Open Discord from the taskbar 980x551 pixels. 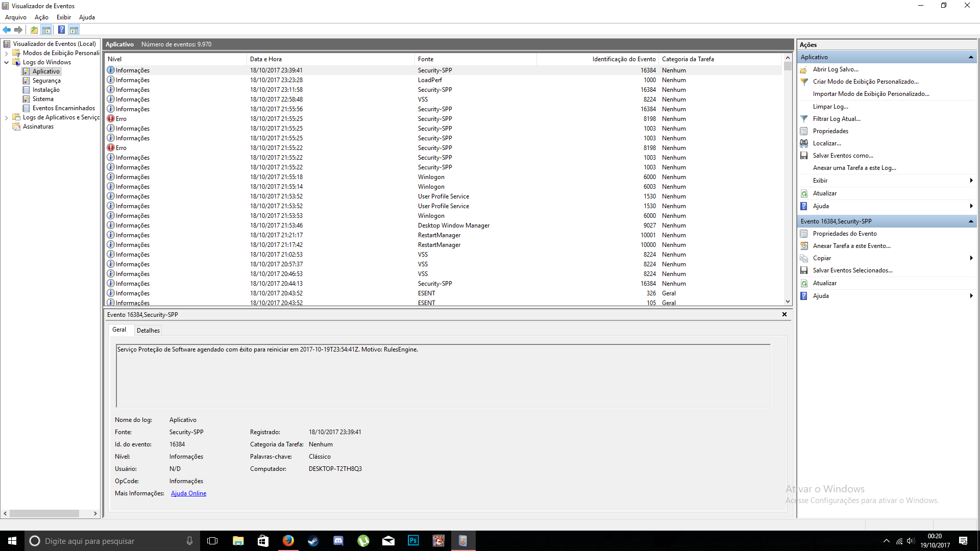click(x=338, y=541)
